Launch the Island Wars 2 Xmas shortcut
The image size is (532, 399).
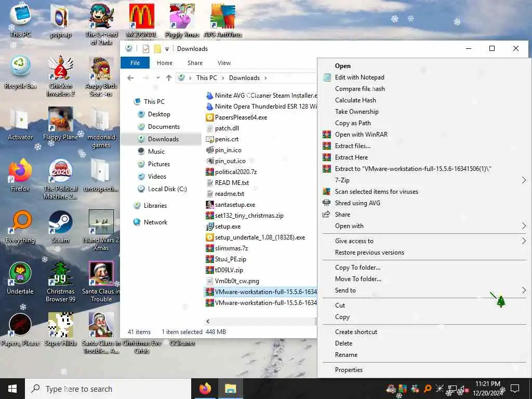pyautogui.click(x=101, y=230)
